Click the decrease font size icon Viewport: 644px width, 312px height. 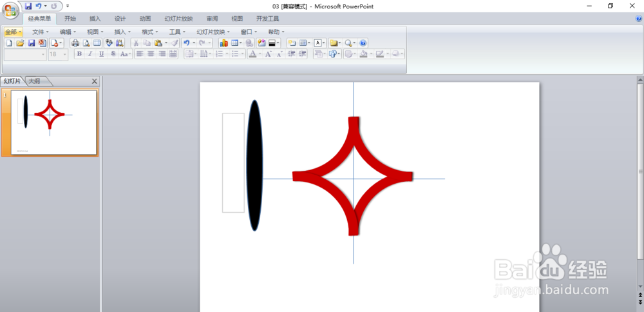click(x=279, y=54)
